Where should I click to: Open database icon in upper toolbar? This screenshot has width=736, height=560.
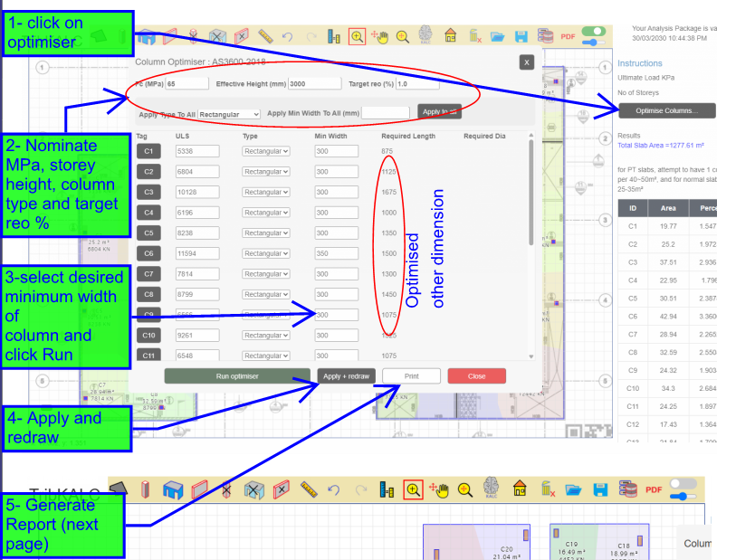point(545,35)
